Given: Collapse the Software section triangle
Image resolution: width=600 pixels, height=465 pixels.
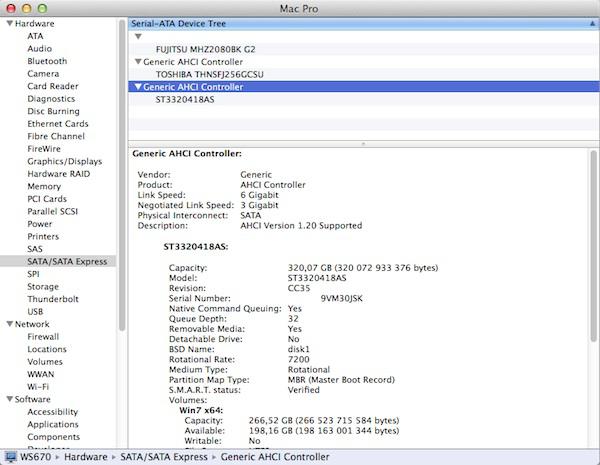Looking at the screenshot, I should [x=7, y=398].
